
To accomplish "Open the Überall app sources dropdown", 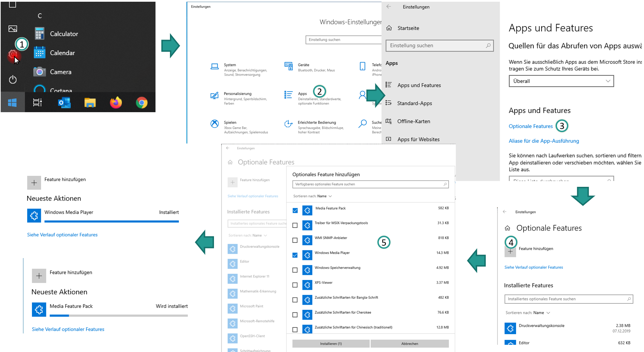I will pos(561,81).
